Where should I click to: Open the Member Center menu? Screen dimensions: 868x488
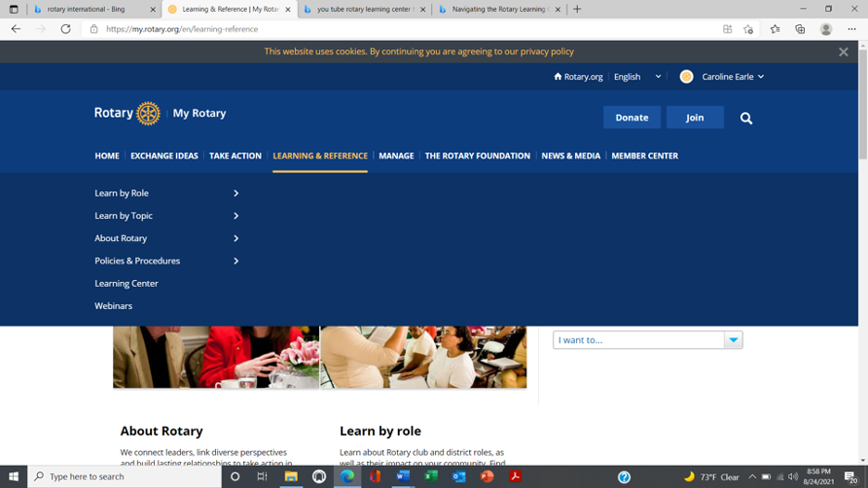coord(644,156)
